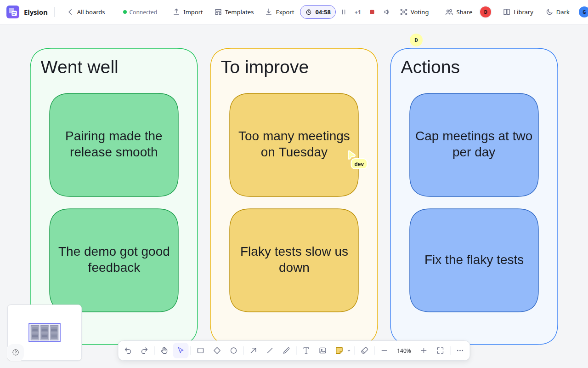
Task: Zoom out with the minus icon
Action: coord(384,351)
